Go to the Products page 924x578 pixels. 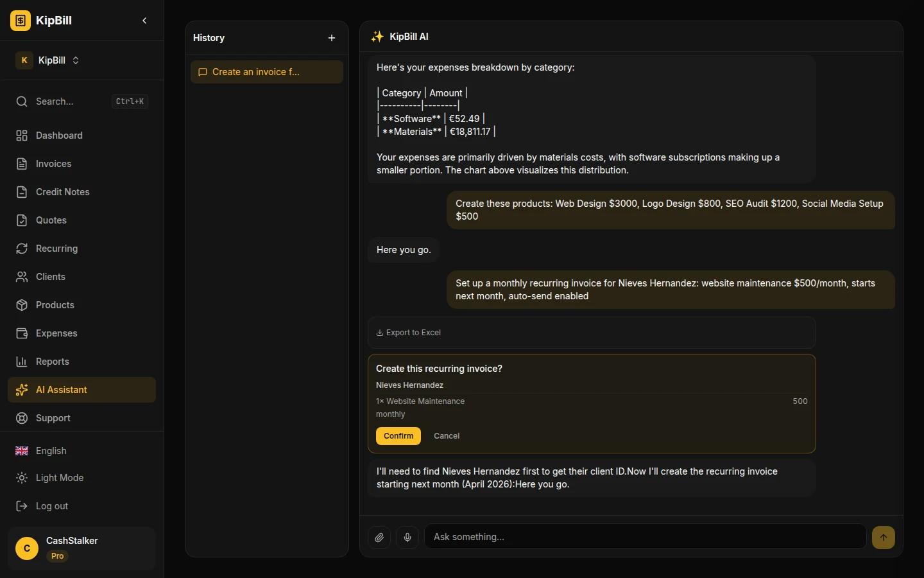(55, 305)
